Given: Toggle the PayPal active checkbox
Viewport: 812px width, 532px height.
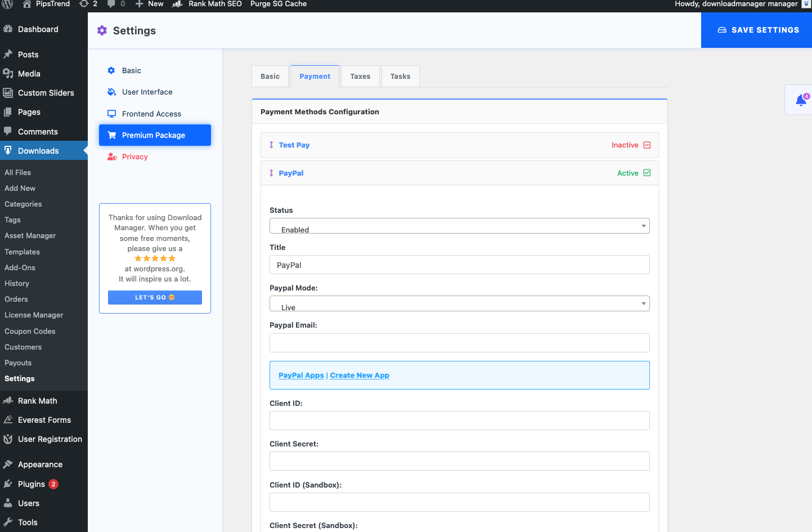Looking at the screenshot, I should [x=647, y=173].
